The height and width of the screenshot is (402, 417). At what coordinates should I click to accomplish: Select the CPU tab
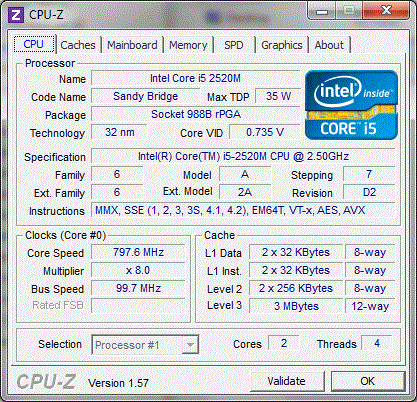[x=34, y=44]
